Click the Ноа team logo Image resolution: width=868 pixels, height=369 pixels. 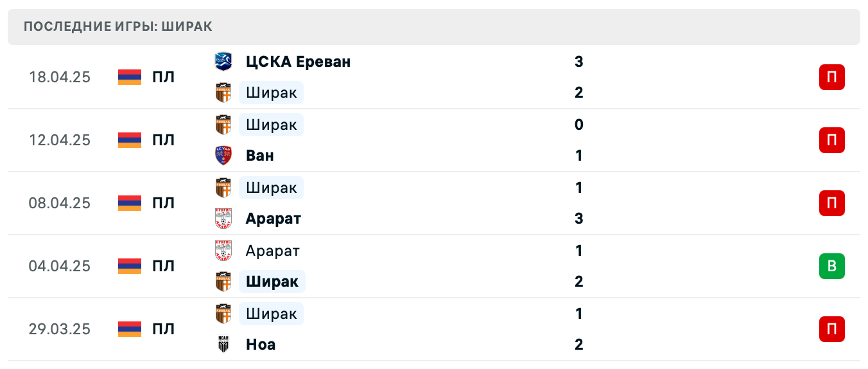[223, 345]
